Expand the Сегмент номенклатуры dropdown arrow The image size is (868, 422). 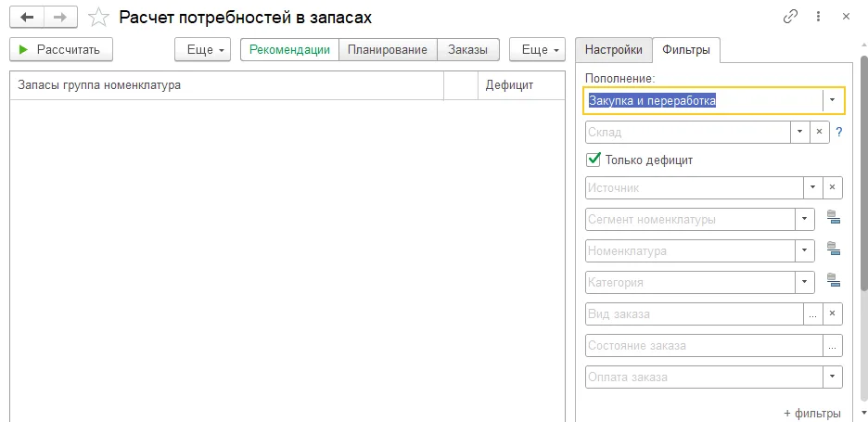pyautogui.click(x=805, y=219)
